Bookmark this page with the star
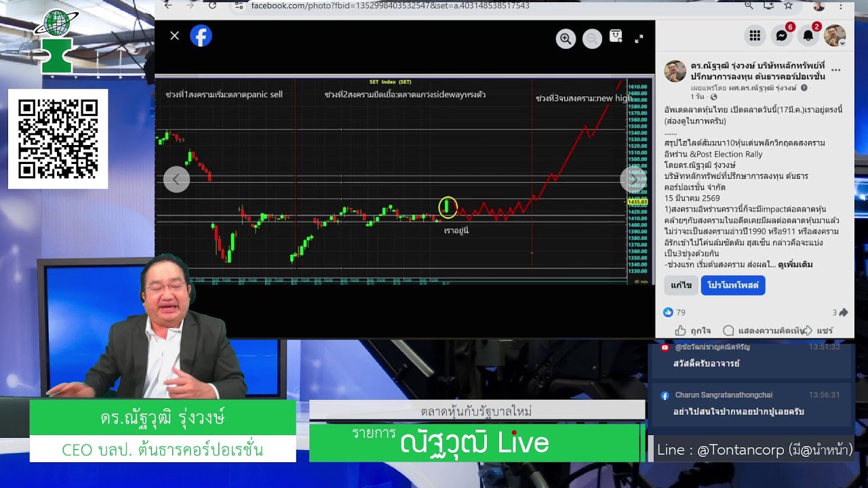This screenshot has width=868, height=488. [788, 5]
